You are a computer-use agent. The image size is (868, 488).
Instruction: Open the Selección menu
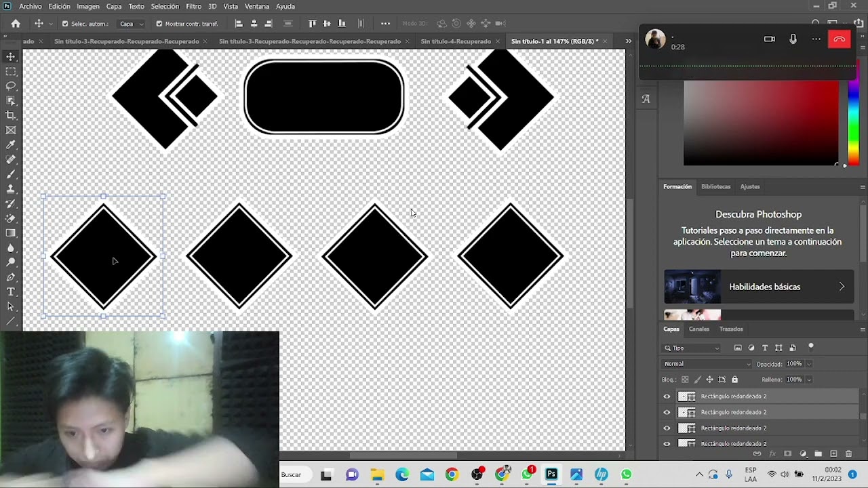pos(165,6)
